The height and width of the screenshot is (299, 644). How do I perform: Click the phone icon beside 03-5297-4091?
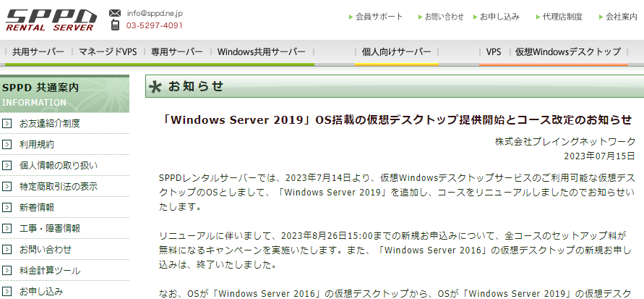click(116, 25)
